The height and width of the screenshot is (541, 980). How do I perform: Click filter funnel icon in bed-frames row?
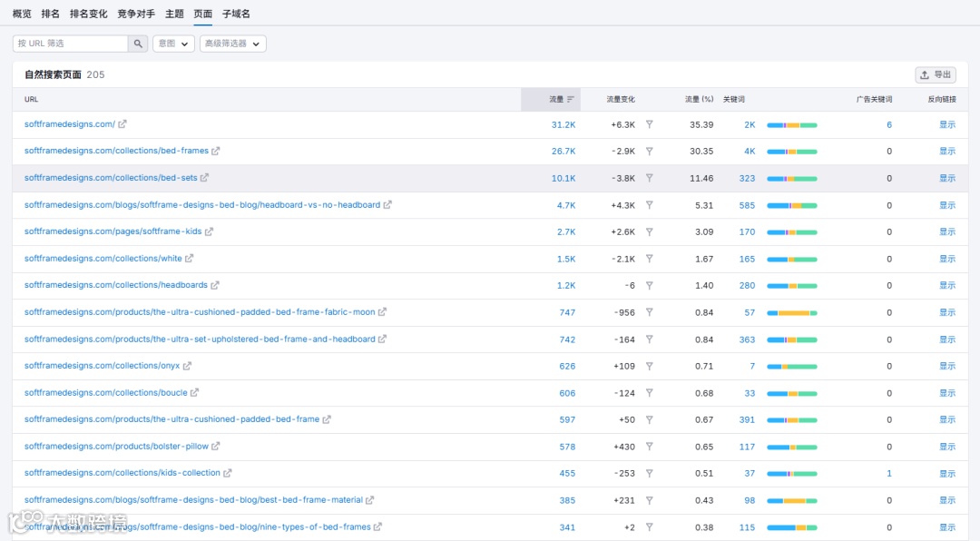tap(650, 151)
